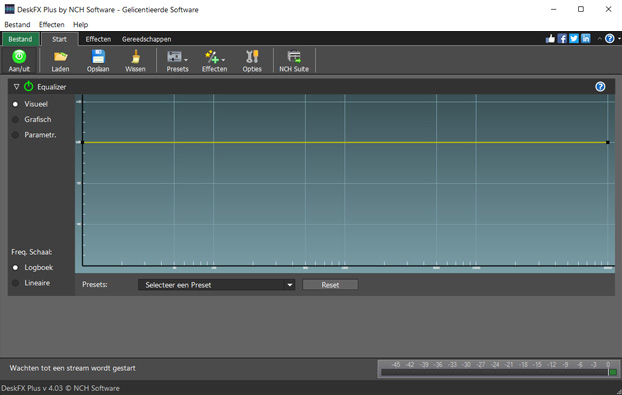Viewport: 622px width, 395px height.
Task: Open the Selecteer een Preset dropdown
Action: tap(216, 285)
